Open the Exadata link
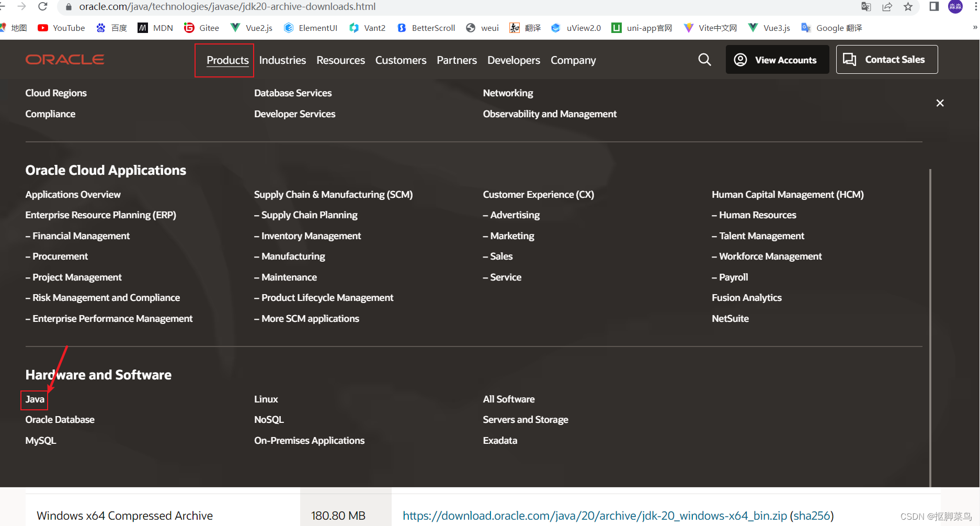 [x=500, y=441]
